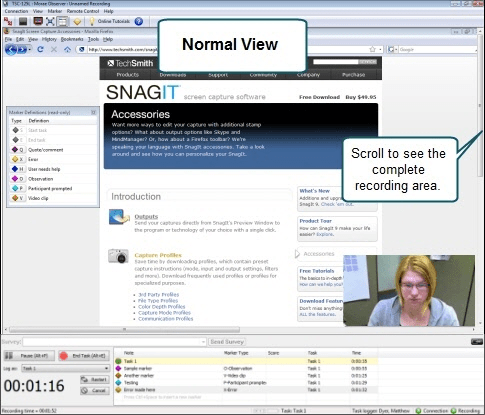Select the Participant prompted marker
The image size is (485, 415).
tap(53, 188)
